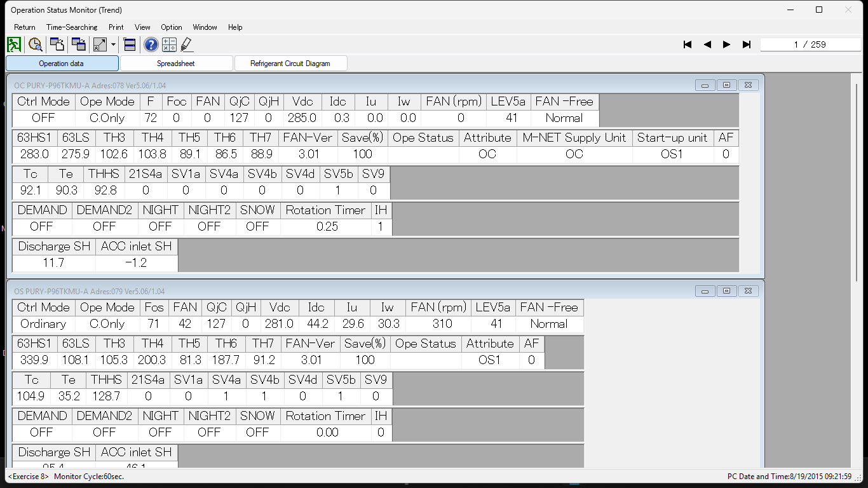Screen dimensions: 868x488
Task: Click the Start-up unit header
Action: pos(672,138)
